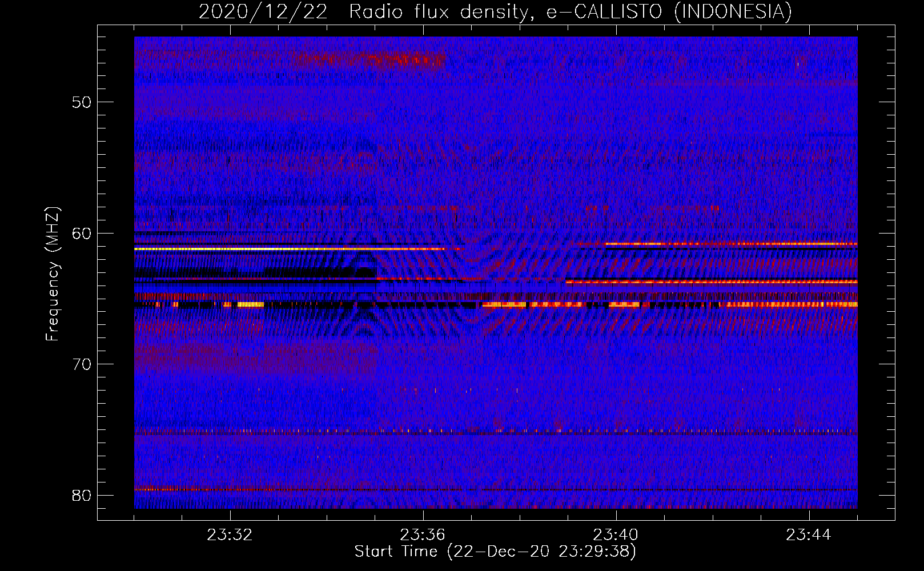Click the frequency tick label 60
924x571 pixels.
coord(82,234)
